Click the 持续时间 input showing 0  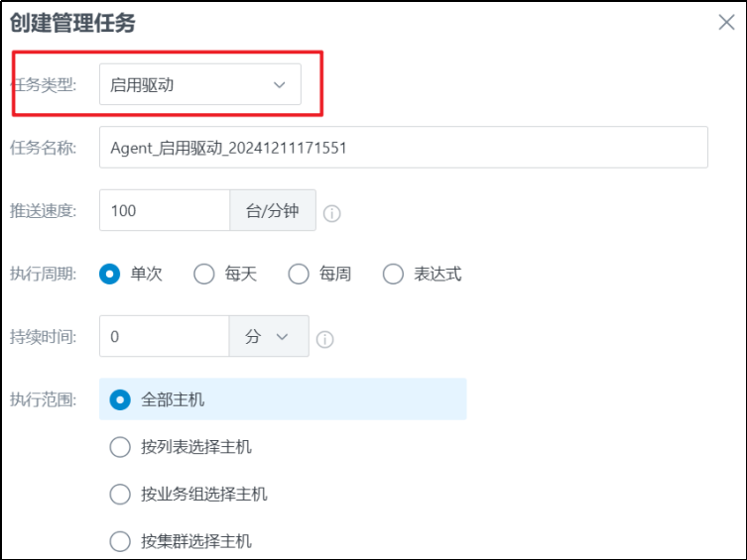point(165,337)
